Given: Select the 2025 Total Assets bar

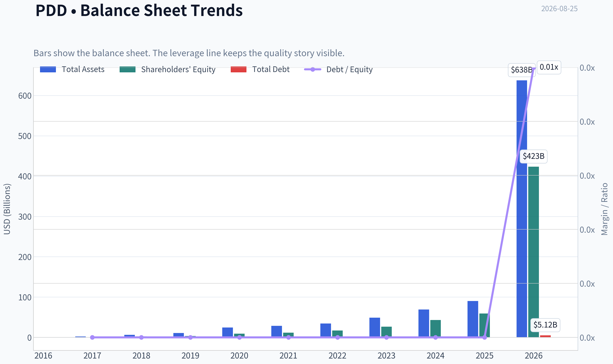Looking at the screenshot, I should 473,319.
